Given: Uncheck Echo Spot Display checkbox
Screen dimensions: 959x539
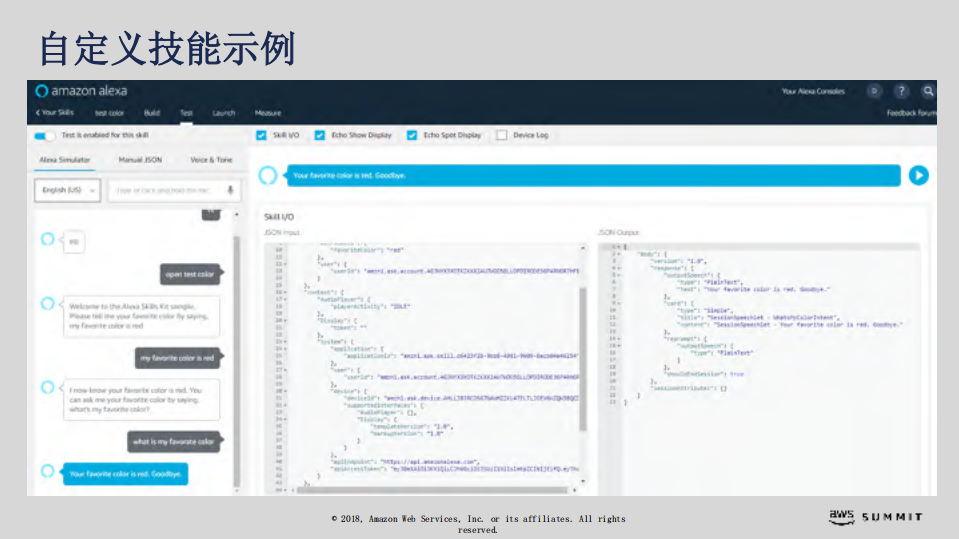Looking at the screenshot, I should tap(412, 135).
